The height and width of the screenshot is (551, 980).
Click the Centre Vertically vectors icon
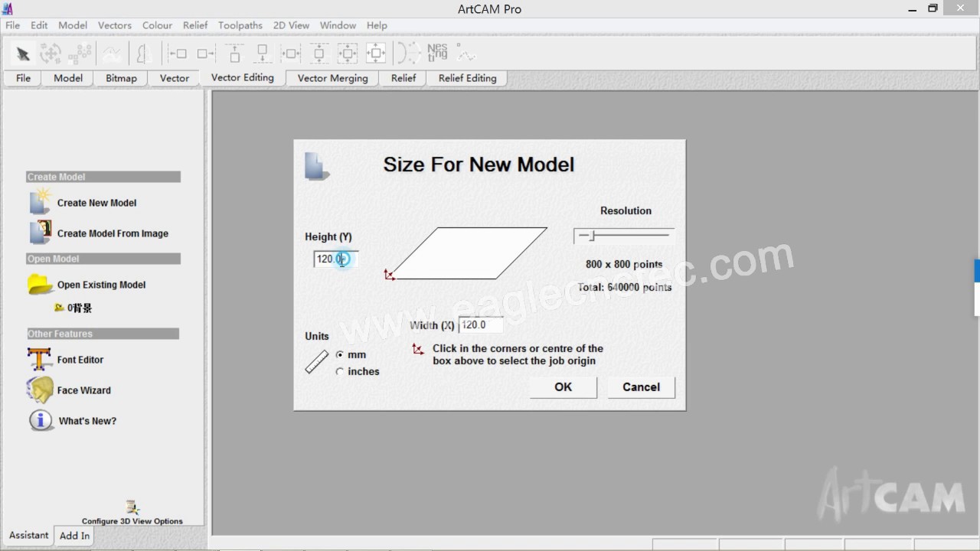point(319,54)
